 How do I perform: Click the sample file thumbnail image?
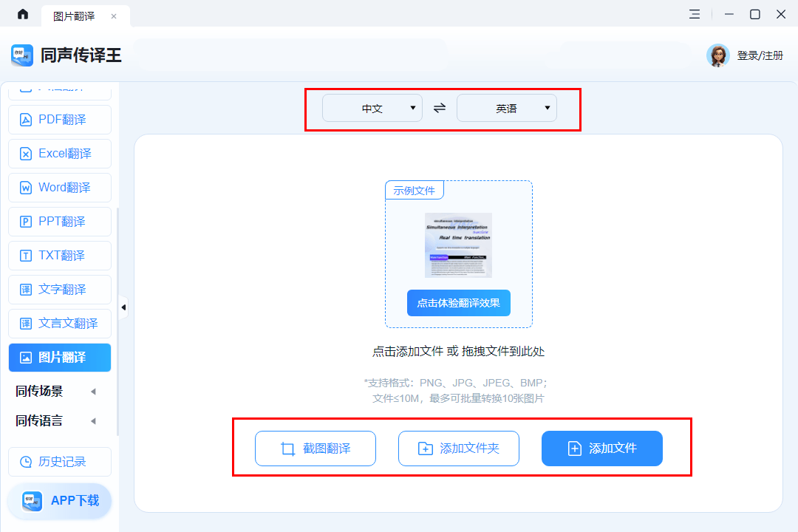pyautogui.click(x=458, y=245)
